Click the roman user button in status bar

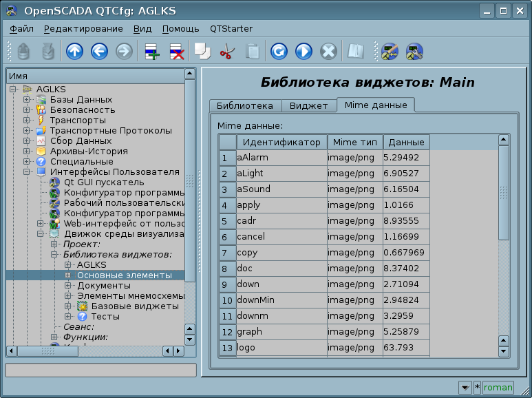(x=498, y=387)
